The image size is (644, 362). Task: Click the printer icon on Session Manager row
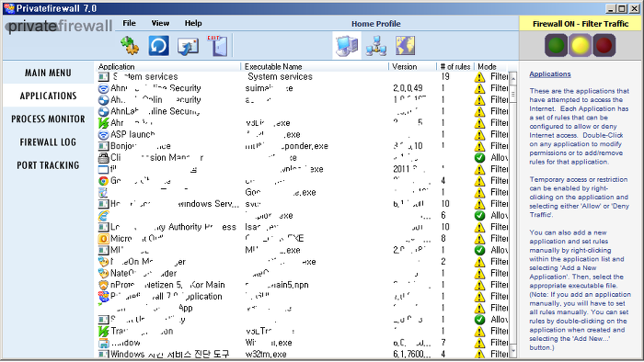coord(103,157)
